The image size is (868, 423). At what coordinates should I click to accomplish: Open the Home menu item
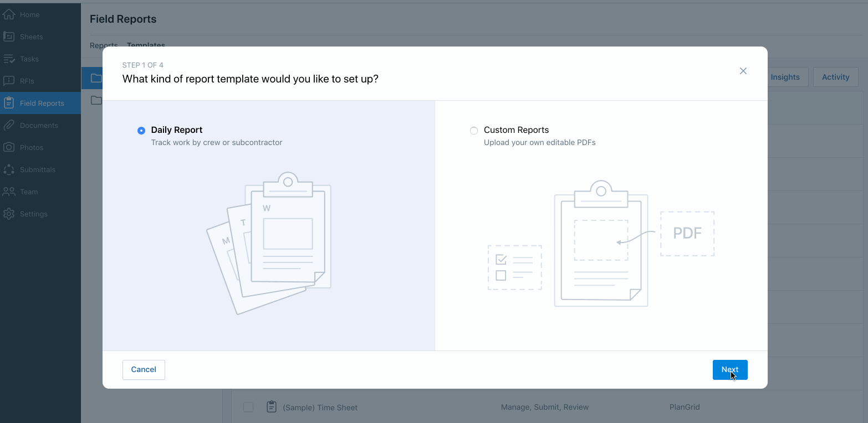(x=40, y=14)
